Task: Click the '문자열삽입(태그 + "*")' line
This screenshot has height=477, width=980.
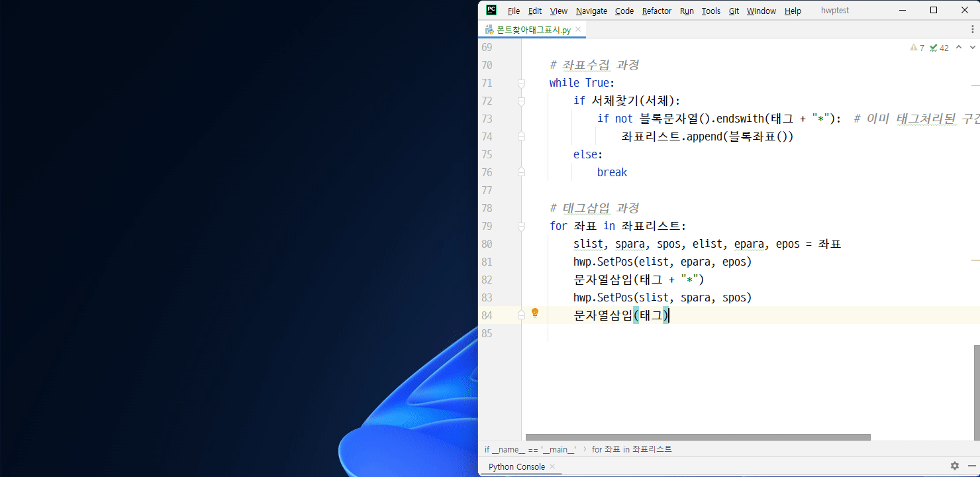Action: (639, 280)
